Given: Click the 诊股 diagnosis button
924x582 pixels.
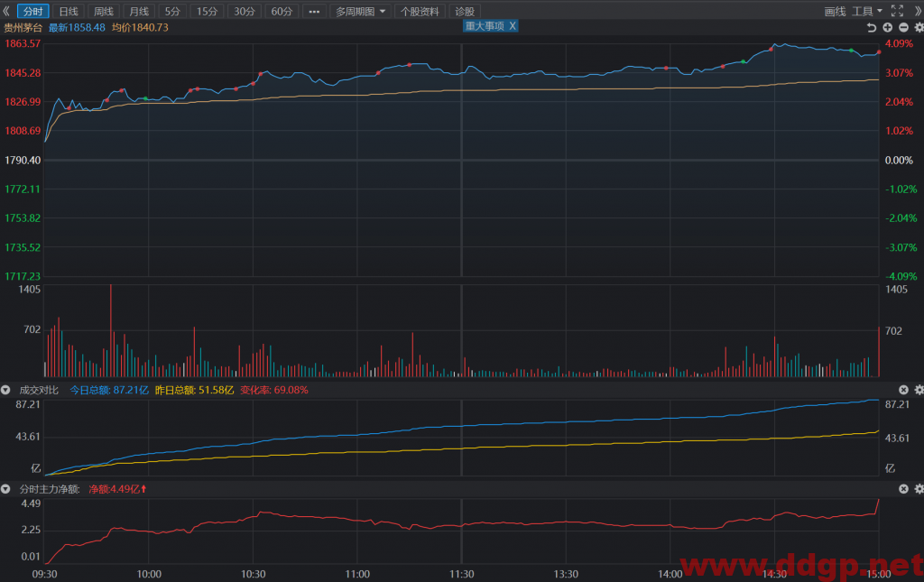Looking at the screenshot, I should [465, 11].
